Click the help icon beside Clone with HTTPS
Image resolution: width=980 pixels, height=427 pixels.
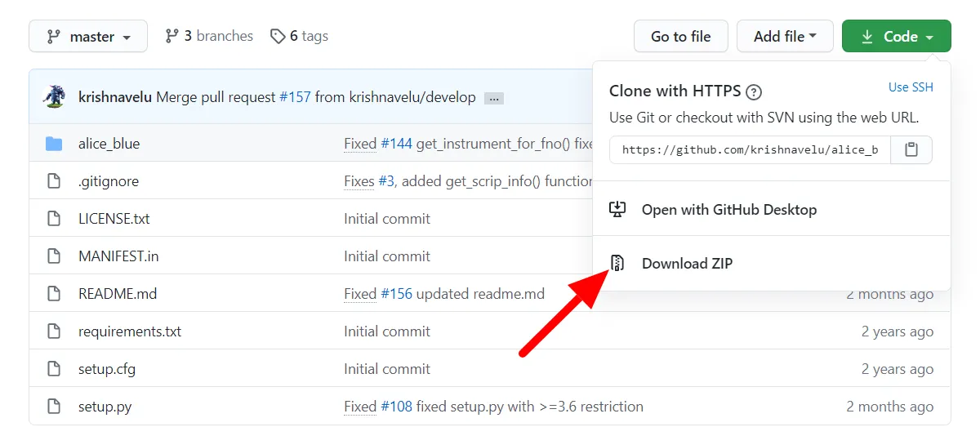coord(754,91)
